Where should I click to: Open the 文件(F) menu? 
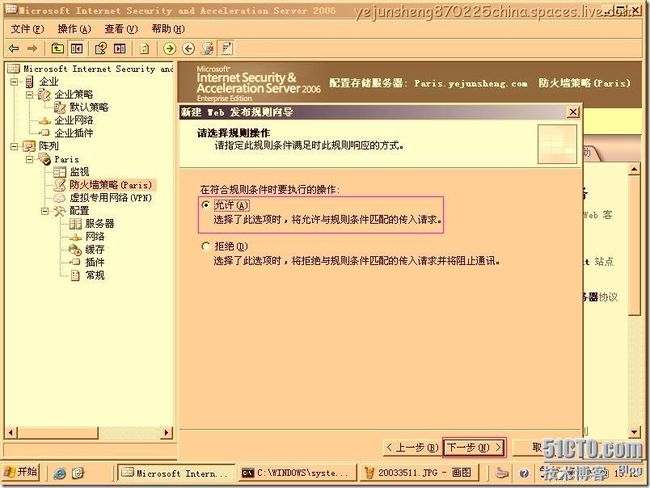pos(27,29)
